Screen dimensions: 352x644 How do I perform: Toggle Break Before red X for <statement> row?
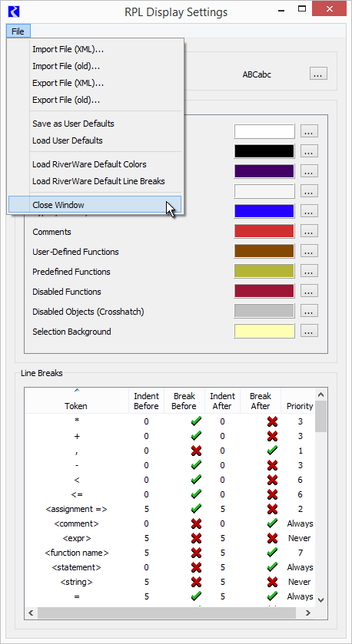coord(197,567)
